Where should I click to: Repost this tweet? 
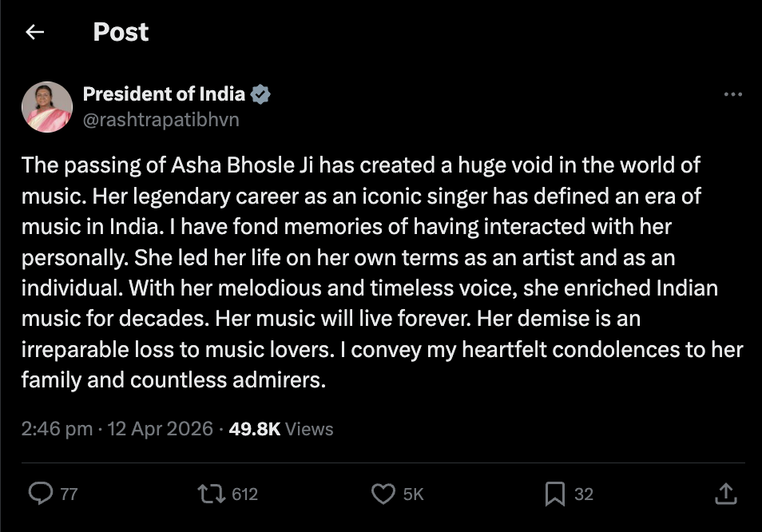[x=212, y=494]
